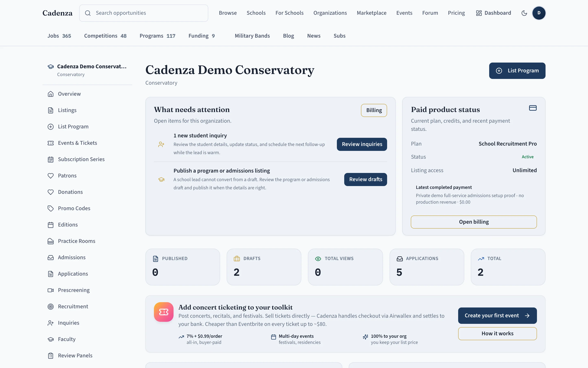This screenshot has height=368, width=588.
Task: Click the graduation cap icon next to conservatory name
Action: (x=51, y=67)
